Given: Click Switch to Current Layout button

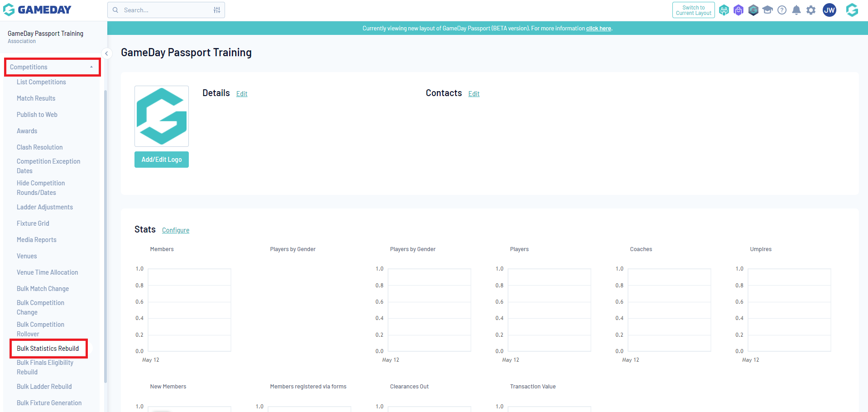Looking at the screenshot, I should pyautogui.click(x=694, y=10).
